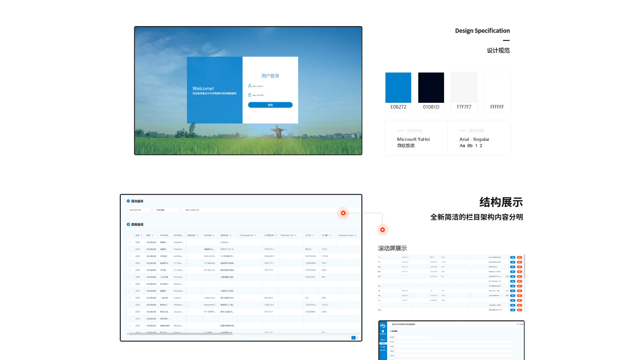
Task: Open the 食品添加剂类 category dropdown
Action: (x=141, y=210)
